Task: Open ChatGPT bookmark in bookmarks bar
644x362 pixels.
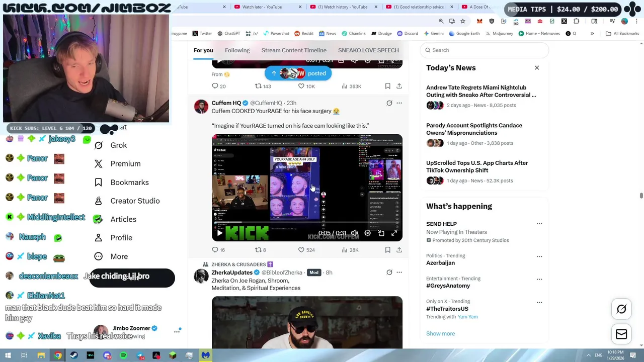Action: (228, 34)
